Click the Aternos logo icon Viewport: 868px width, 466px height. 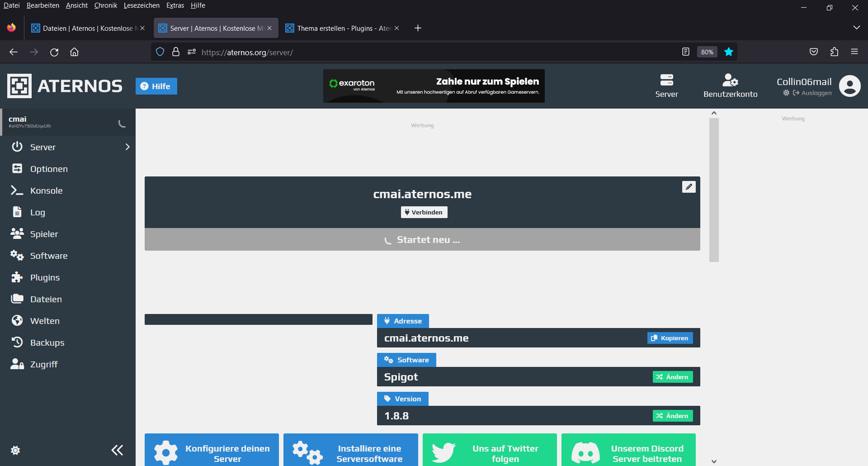click(19, 86)
